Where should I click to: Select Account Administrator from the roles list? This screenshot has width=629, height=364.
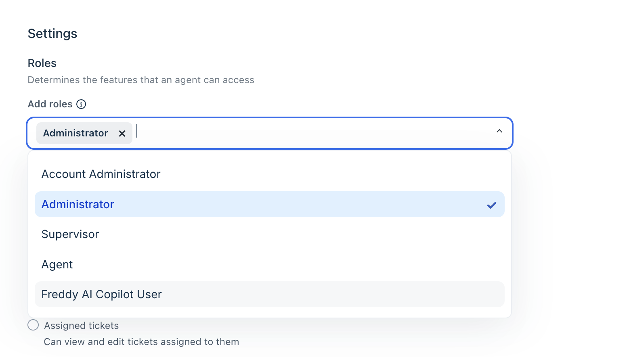coord(101,174)
